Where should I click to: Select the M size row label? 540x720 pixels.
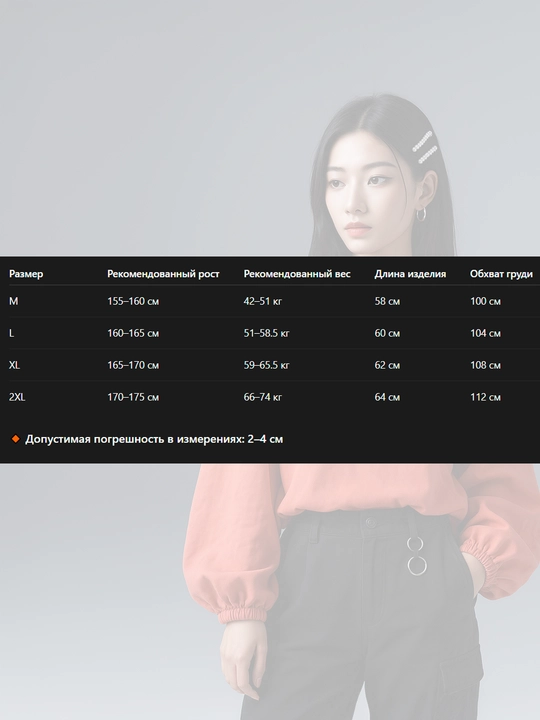[x=13, y=301]
